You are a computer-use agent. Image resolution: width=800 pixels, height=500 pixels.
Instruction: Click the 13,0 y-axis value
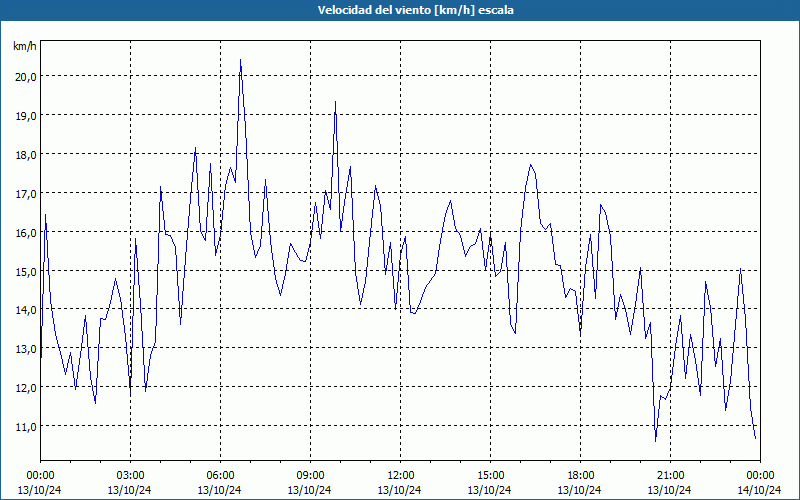(26, 348)
